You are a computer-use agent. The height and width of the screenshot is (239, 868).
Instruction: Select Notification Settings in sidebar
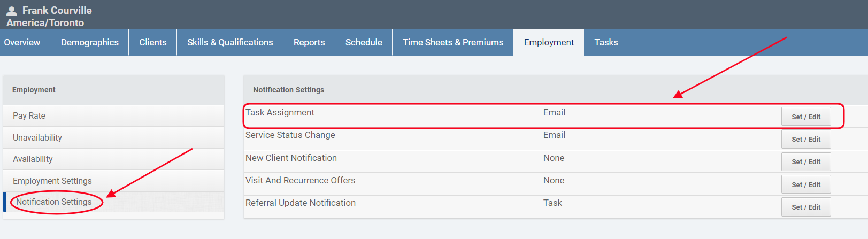click(54, 202)
